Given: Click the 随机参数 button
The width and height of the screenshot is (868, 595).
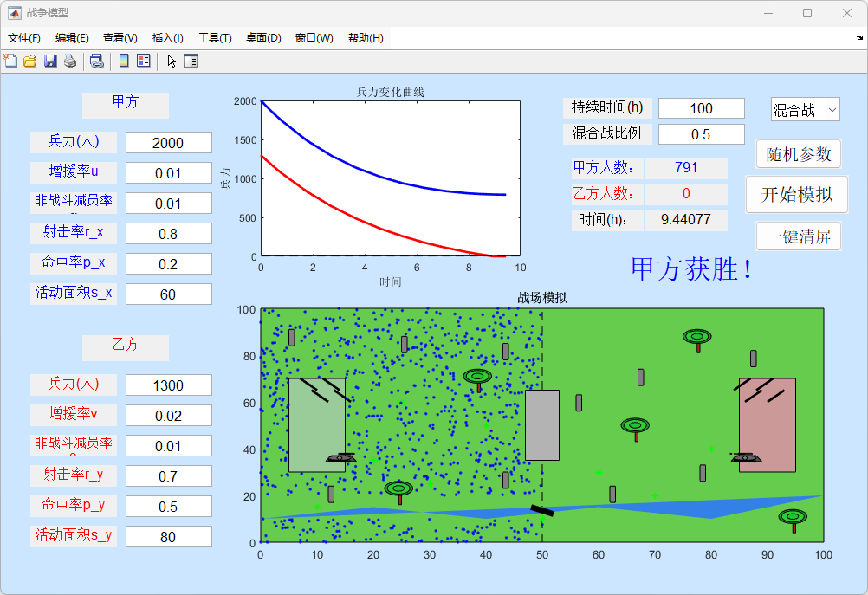Looking at the screenshot, I should pyautogui.click(x=798, y=154).
